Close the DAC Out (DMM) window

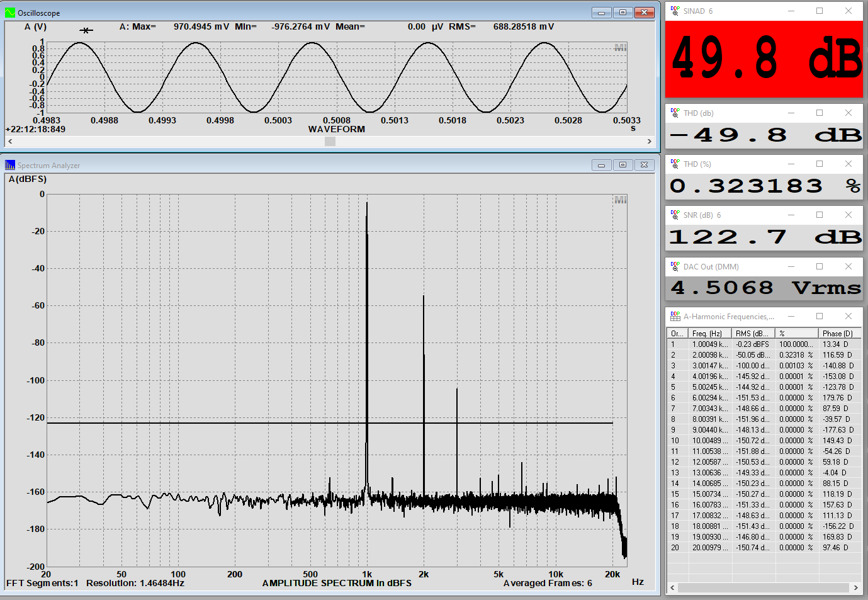tap(848, 266)
